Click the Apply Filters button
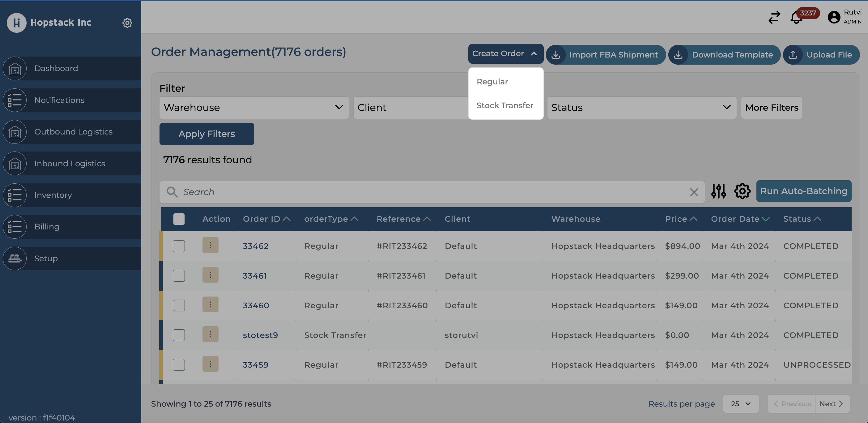 point(206,134)
